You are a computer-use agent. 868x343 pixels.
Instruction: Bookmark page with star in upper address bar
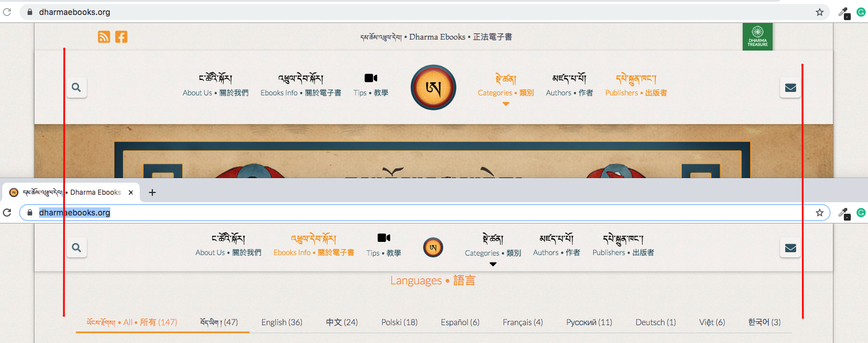point(820,12)
